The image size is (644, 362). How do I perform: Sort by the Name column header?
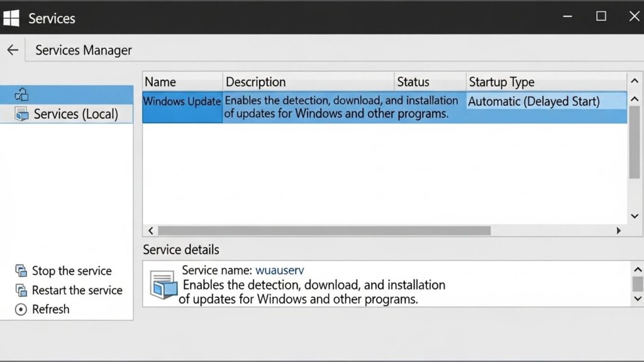(x=183, y=82)
